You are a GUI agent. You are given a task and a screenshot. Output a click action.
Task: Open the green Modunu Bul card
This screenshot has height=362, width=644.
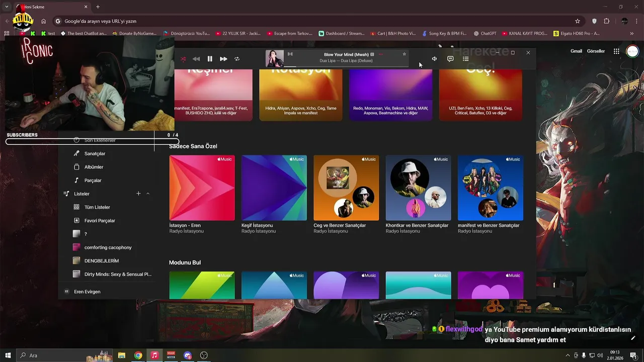coord(202,285)
